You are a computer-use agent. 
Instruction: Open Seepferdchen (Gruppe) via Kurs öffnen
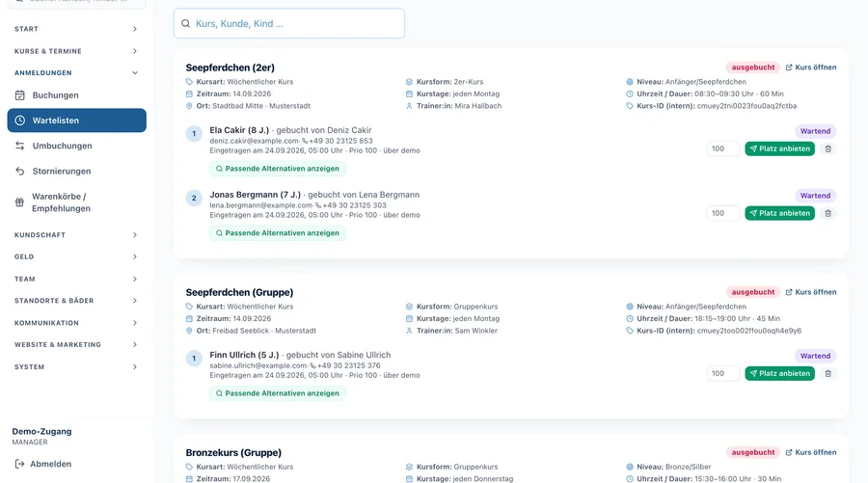[x=811, y=291]
